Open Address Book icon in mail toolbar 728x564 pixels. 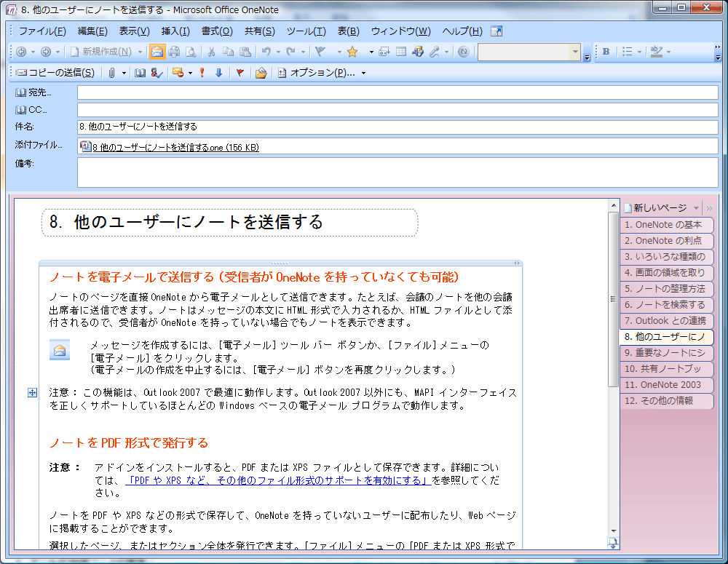[140, 73]
